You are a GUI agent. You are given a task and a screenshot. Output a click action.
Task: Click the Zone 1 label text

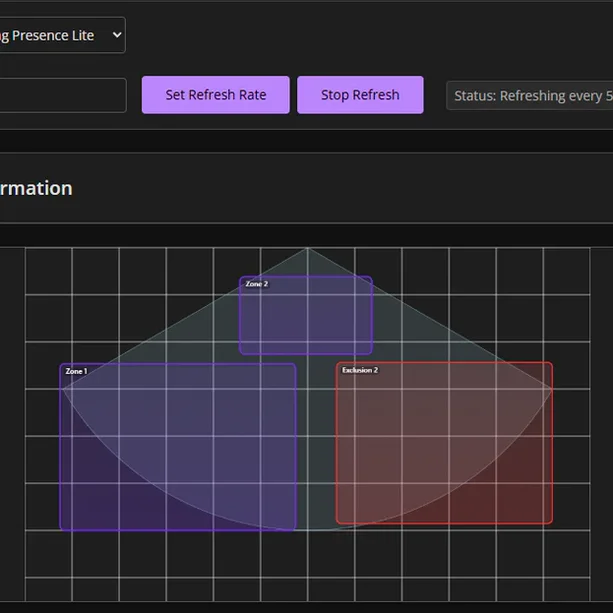point(76,371)
